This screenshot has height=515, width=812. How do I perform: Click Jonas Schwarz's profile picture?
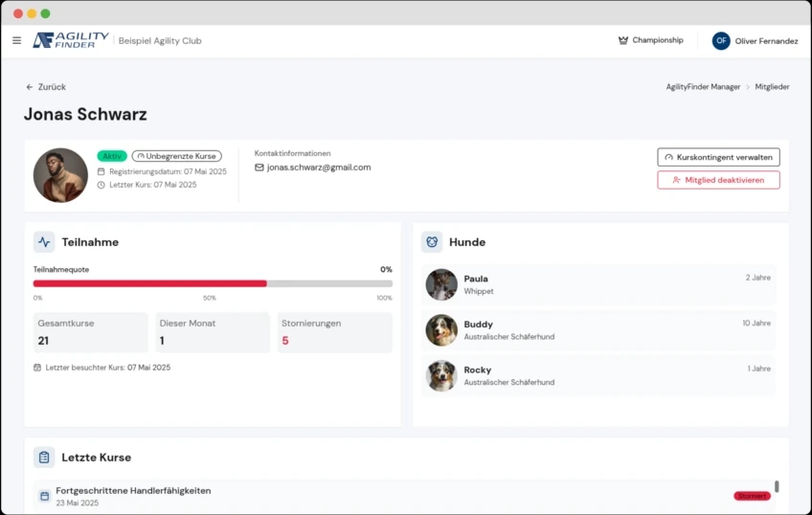60,175
